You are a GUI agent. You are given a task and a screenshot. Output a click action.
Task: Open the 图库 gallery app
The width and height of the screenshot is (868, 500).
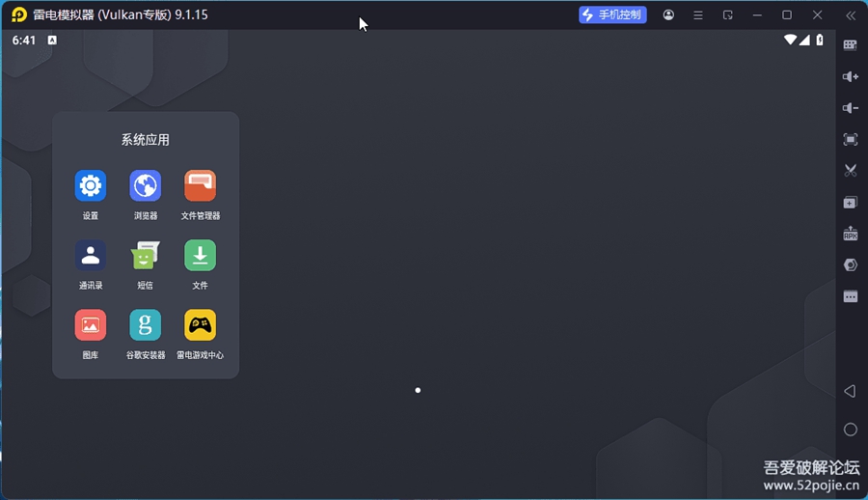point(91,325)
